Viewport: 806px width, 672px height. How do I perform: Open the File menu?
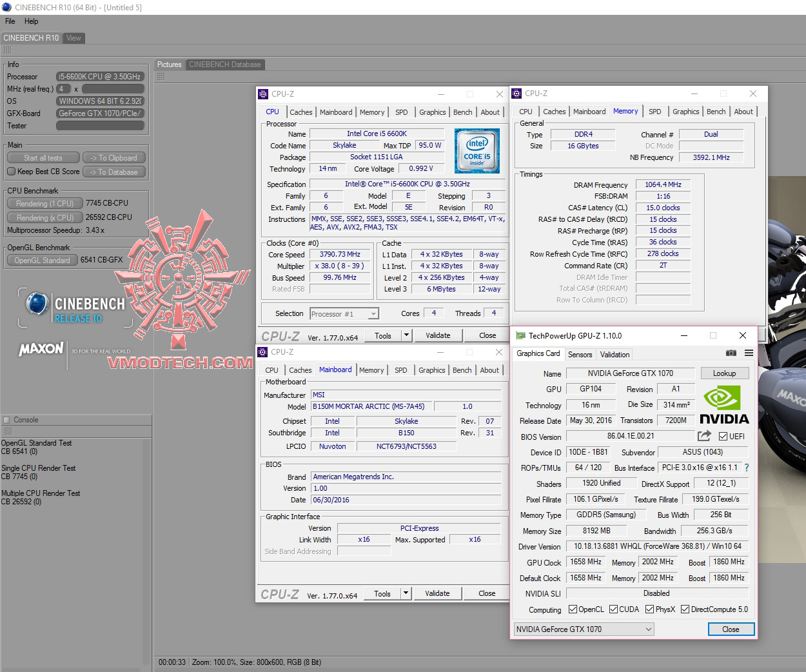click(x=10, y=21)
